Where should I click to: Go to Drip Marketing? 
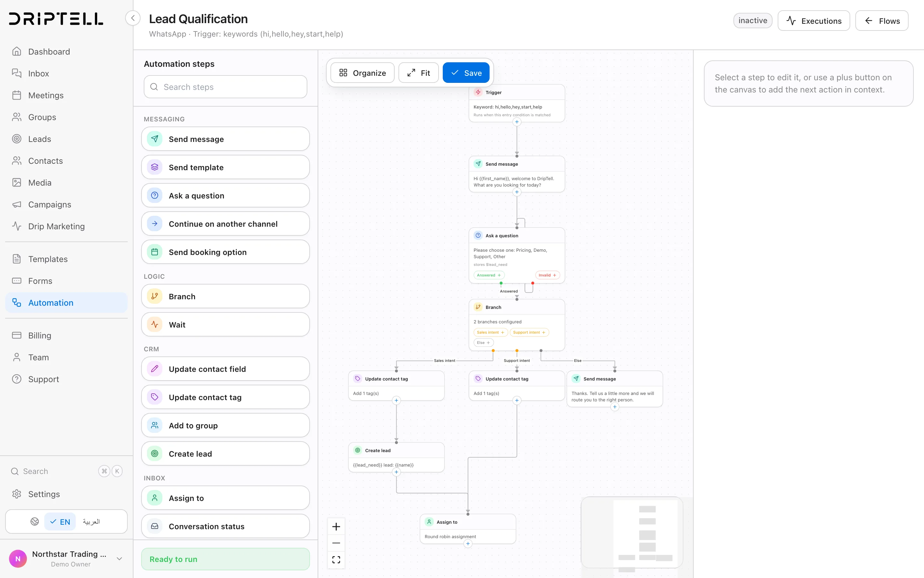pos(66,226)
